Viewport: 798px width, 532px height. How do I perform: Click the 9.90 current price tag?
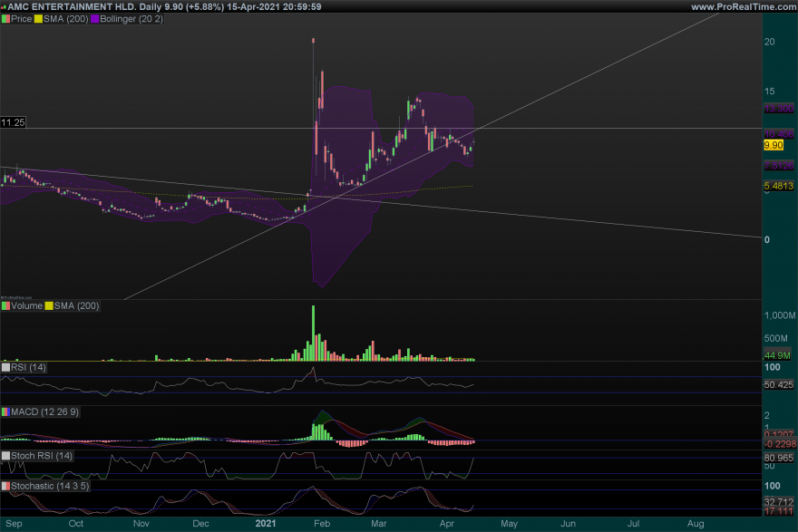click(x=774, y=145)
